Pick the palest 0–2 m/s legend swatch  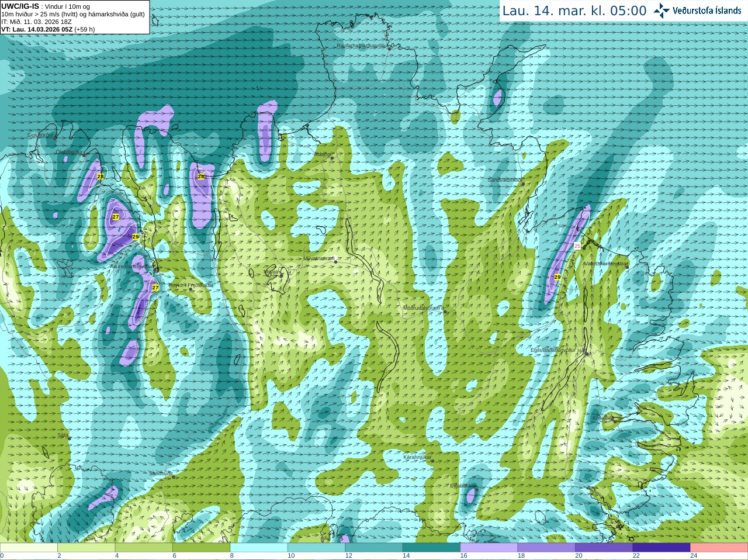coord(29,548)
